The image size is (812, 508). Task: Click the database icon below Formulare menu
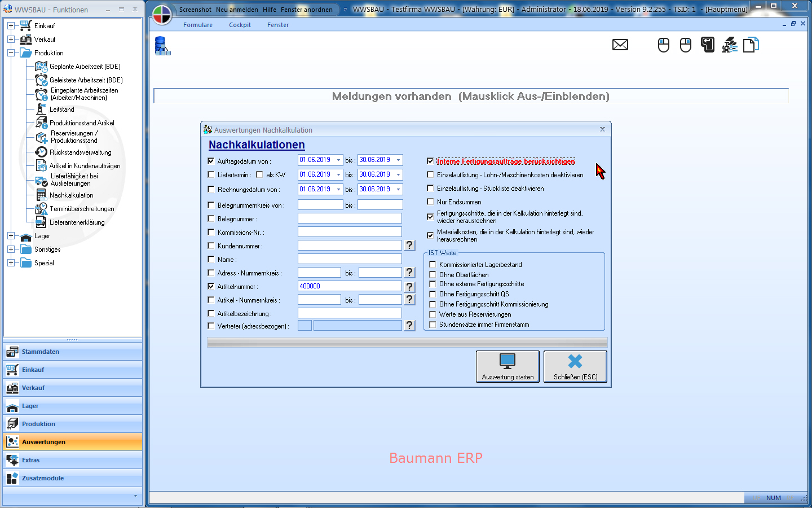[162, 46]
